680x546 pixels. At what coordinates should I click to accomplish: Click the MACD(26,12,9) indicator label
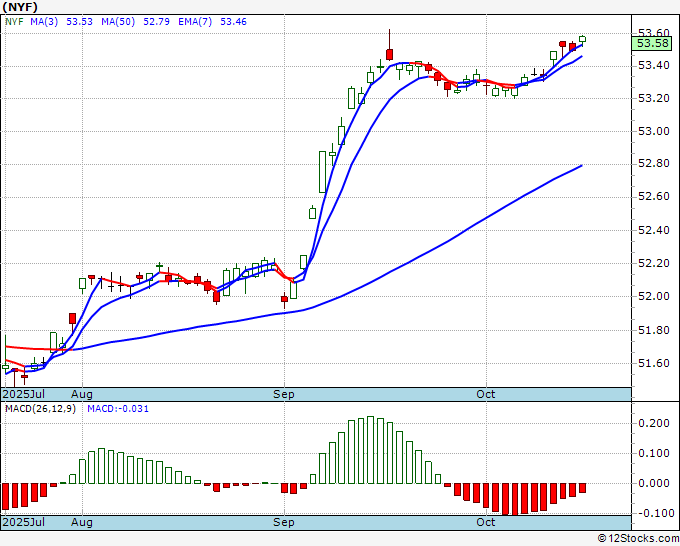click(40, 409)
